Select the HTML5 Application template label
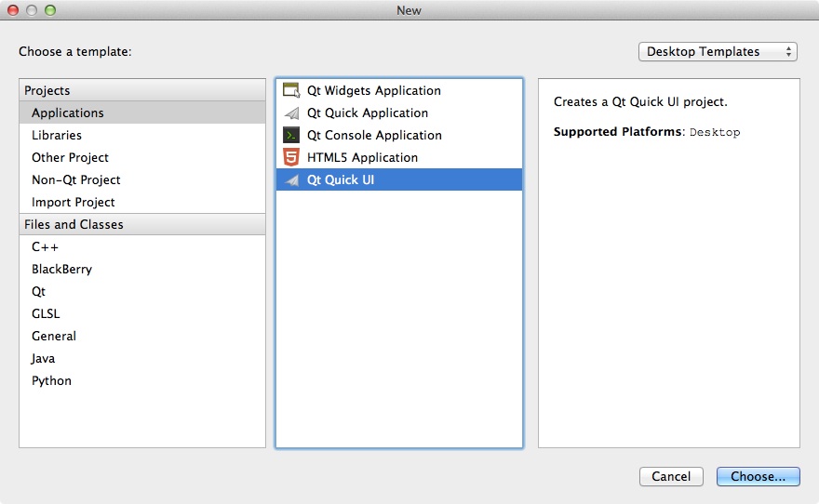Screen dimensions: 819x504 pyautogui.click(x=362, y=157)
